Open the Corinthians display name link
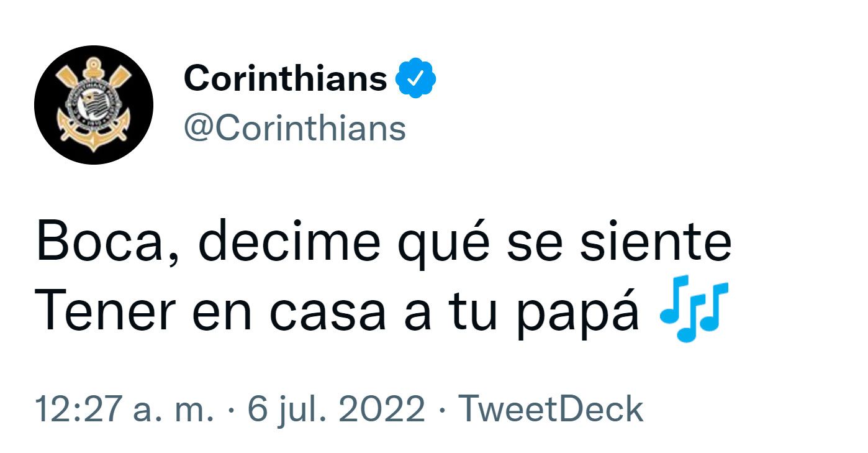Viewport: 868px width, 453px height. point(285,79)
